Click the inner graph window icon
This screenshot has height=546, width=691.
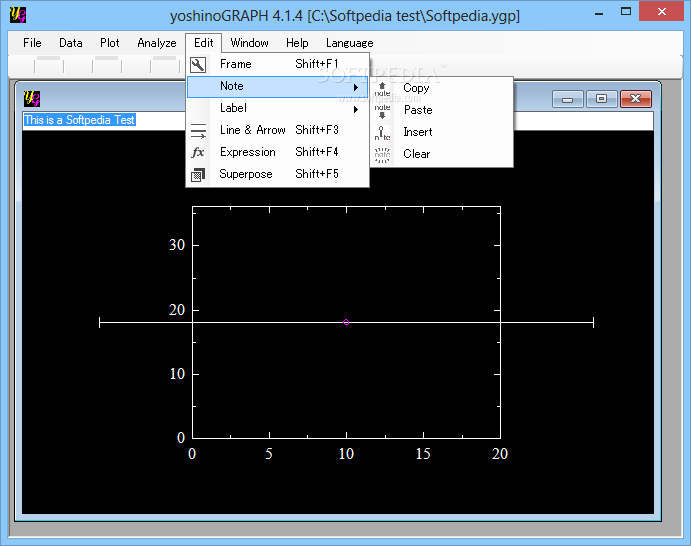(32, 98)
